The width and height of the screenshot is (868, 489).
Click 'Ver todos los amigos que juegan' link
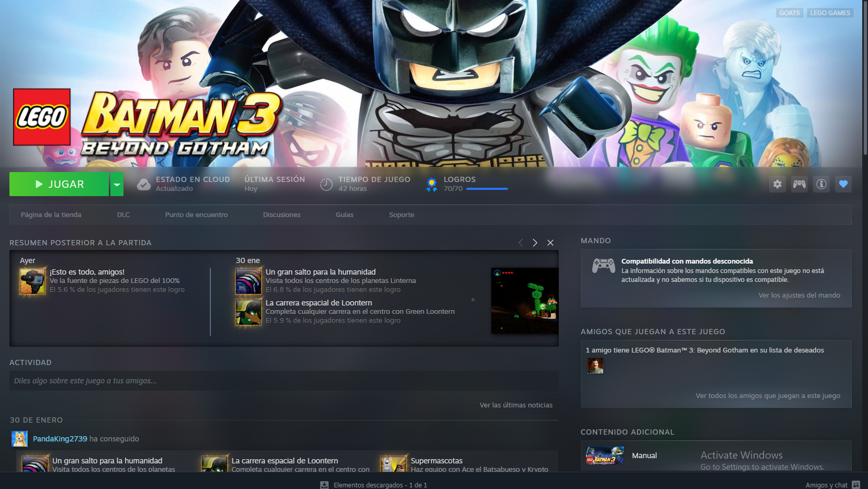[768, 396]
